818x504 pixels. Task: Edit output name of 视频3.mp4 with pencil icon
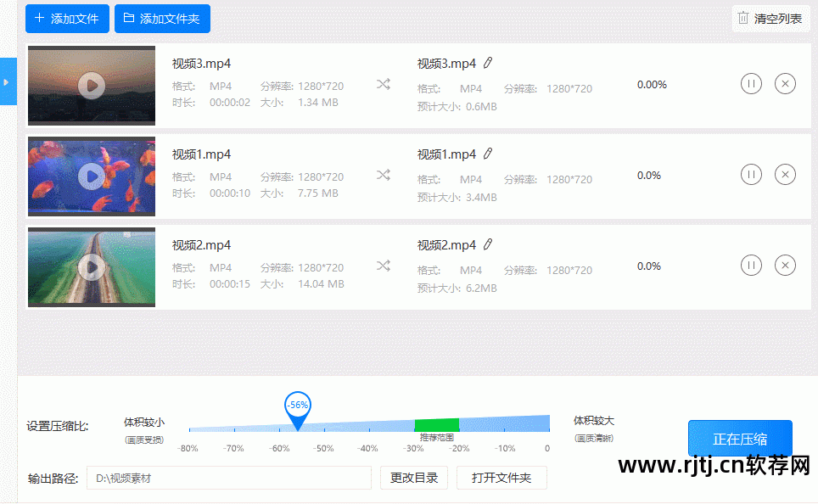488,63
